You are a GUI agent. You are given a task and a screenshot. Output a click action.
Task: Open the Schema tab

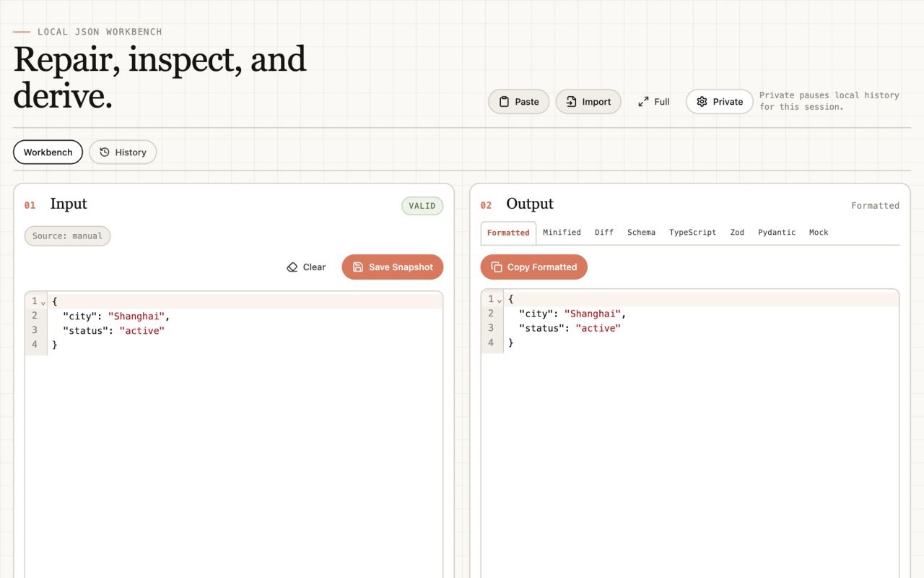click(x=641, y=233)
